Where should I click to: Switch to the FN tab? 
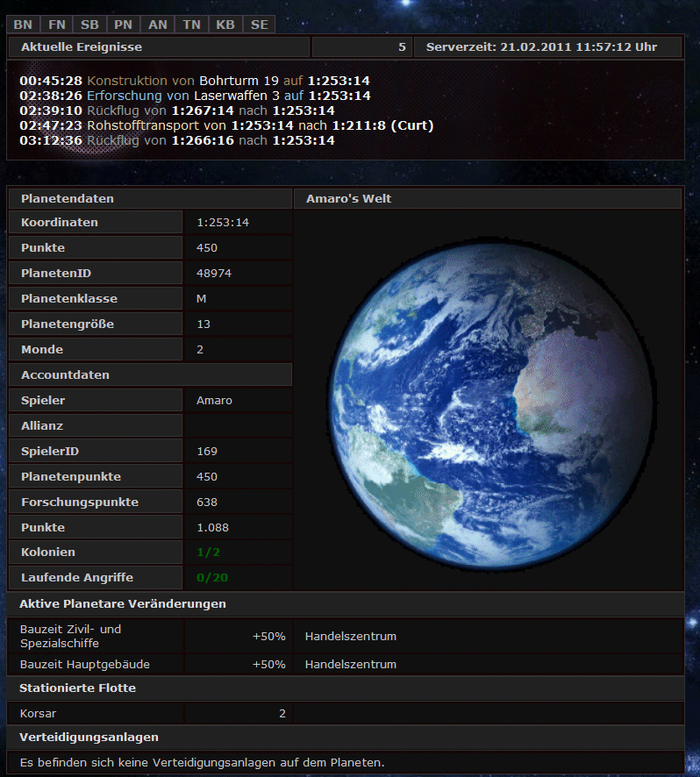tap(56, 25)
